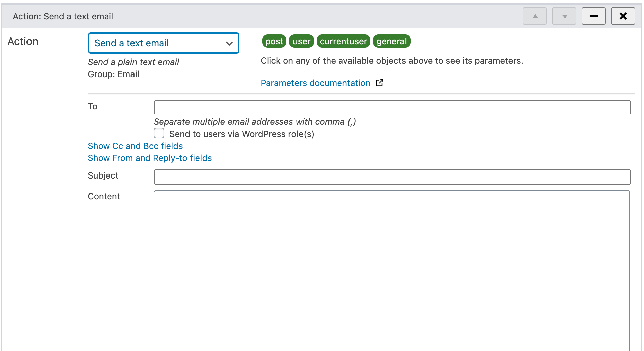Expand the Cc and Bcc fields
The height and width of the screenshot is (351, 644).
point(135,146)
